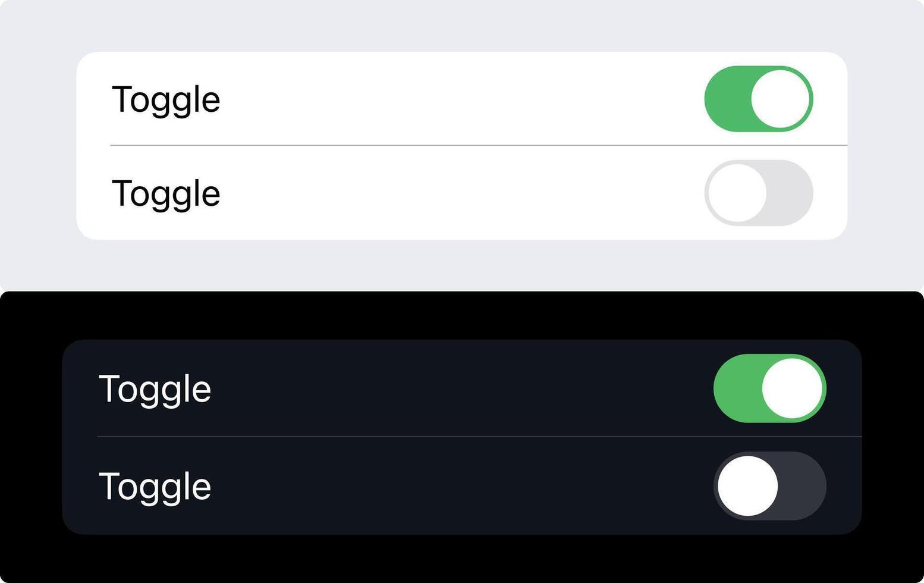
Task: Click the second Toggle label in light mode
Action: click(166, 192)
